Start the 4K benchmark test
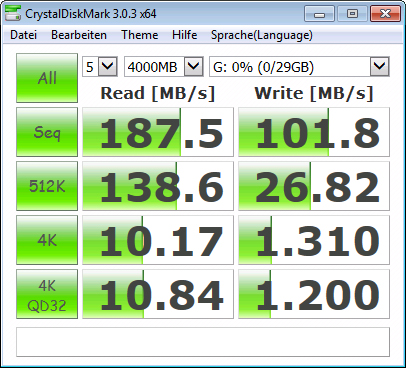Image resolution: width=406 pixels, height=368 pixels. (x=47, y=240)
